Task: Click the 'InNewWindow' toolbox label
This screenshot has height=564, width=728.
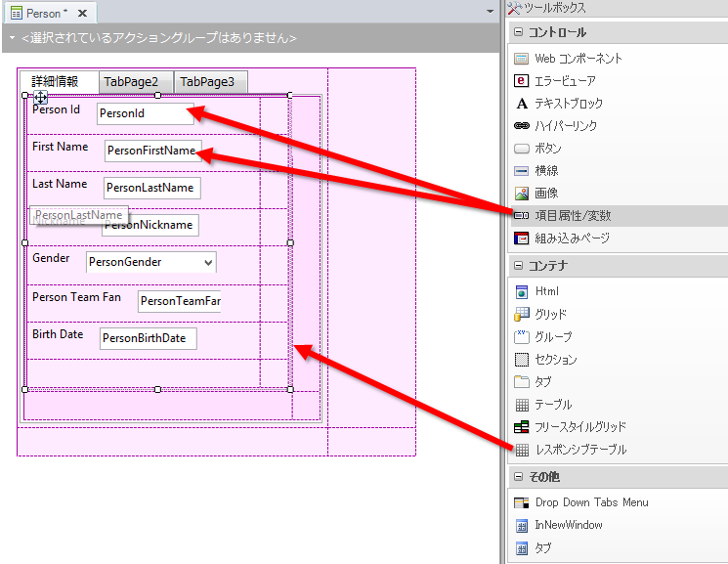Action: coord(569,526)
